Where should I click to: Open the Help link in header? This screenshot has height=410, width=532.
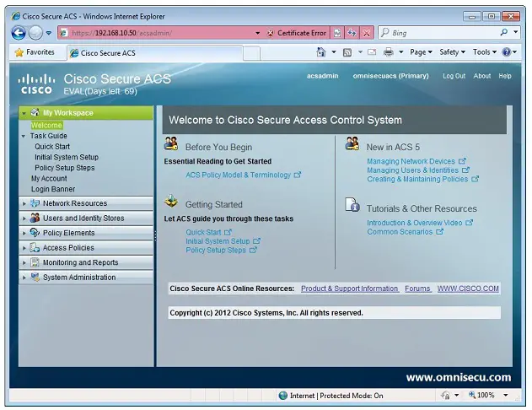(x=504, y=76)
